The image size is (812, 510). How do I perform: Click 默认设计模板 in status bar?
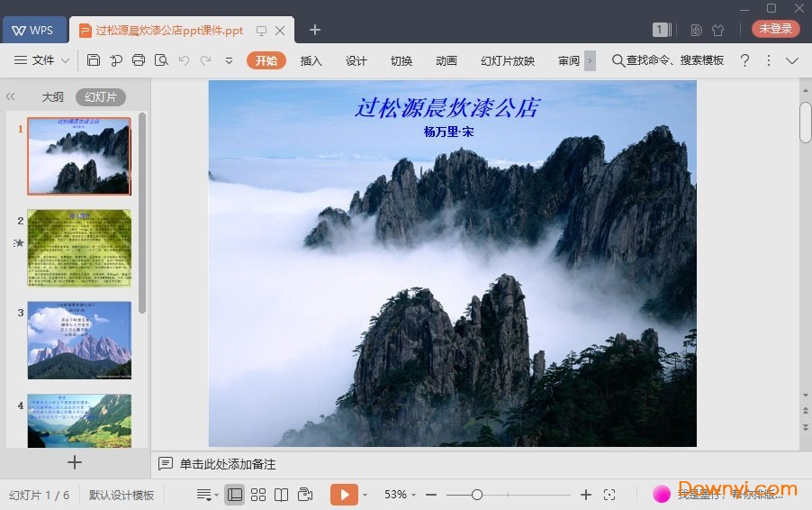122,495
